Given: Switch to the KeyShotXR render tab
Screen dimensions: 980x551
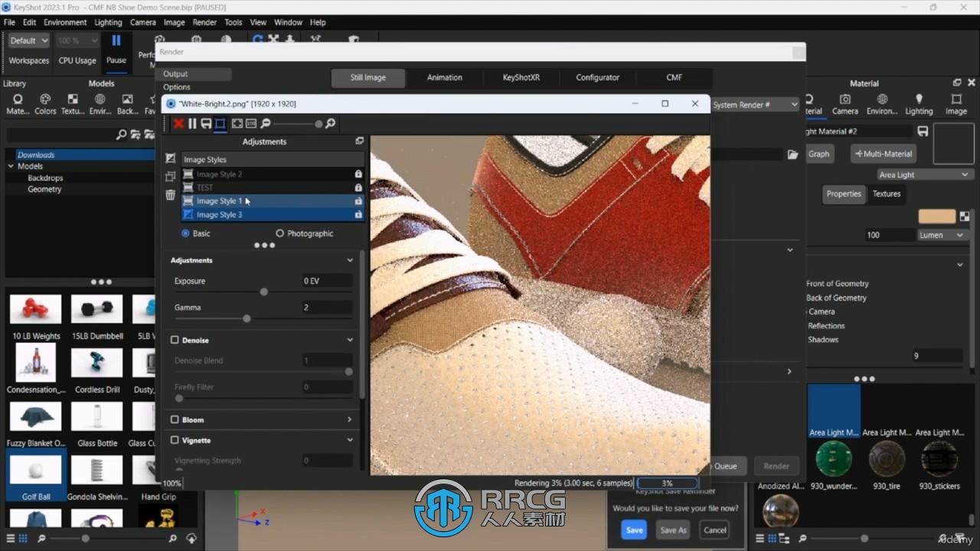Looking at the screenshot, I should (x=521, y=77).
